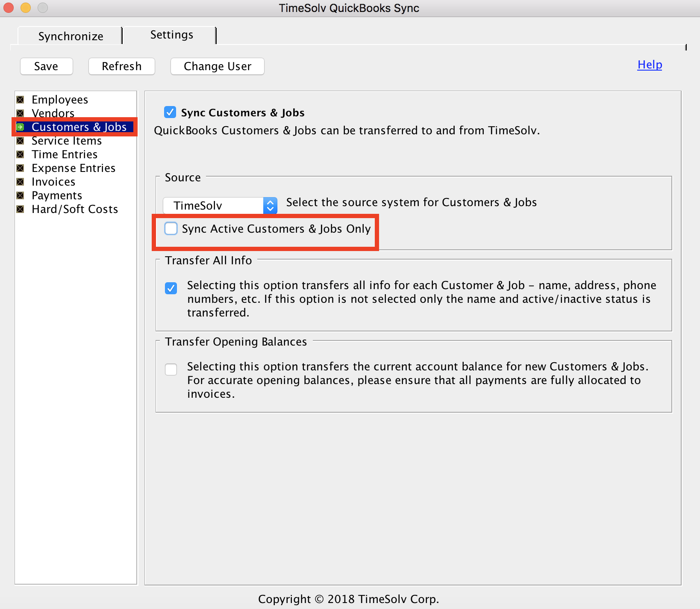700x609 pixels.
Task: Click the Refresh button
Action: click(121, 66)
